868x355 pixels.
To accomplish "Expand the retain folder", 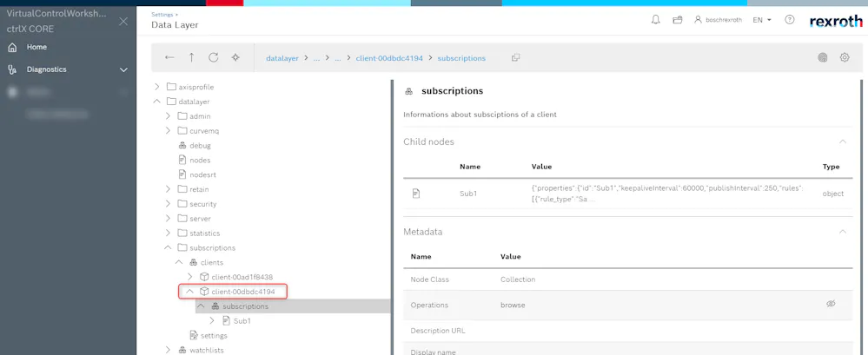I will click(x=168, y=189).
